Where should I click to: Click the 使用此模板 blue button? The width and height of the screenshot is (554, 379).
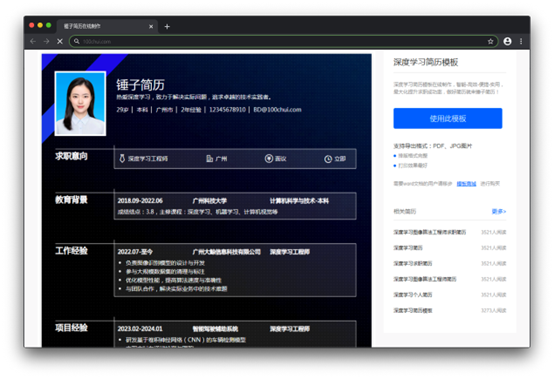[x=448, y=118]
